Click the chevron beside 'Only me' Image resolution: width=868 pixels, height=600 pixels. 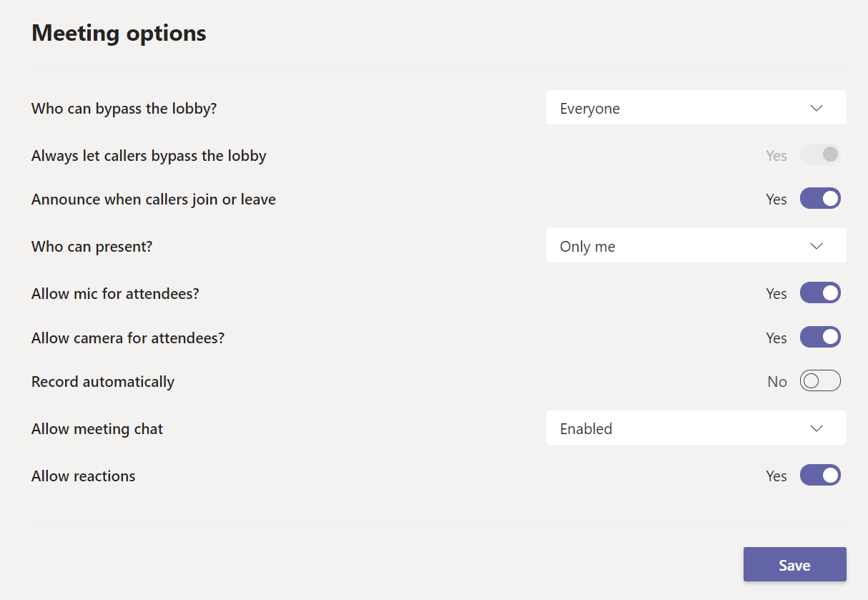816,245
